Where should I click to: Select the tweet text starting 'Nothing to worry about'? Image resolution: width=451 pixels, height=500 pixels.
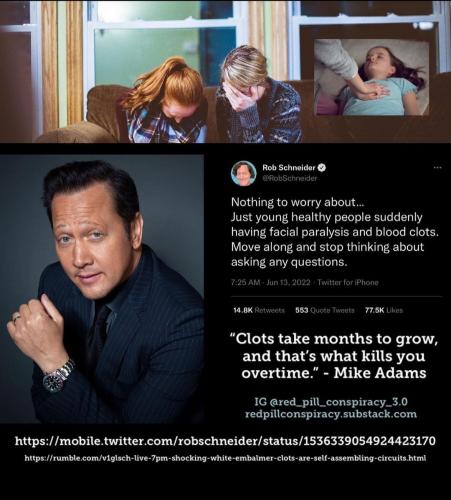pos(335,232)
